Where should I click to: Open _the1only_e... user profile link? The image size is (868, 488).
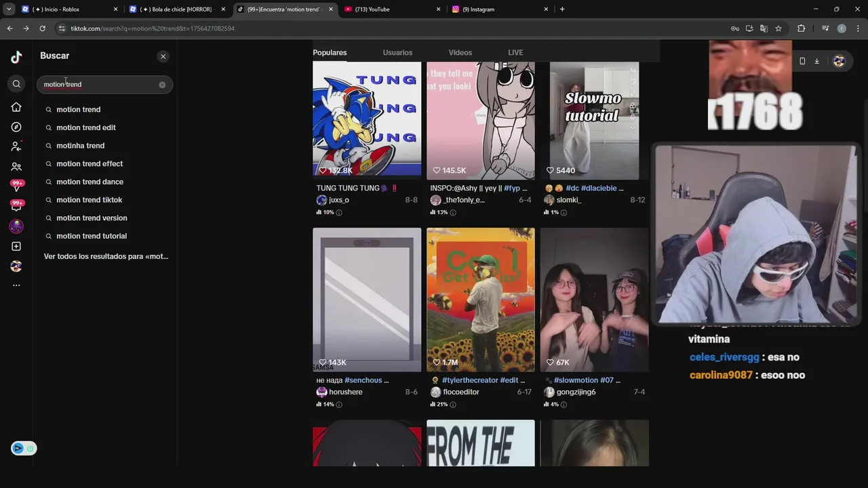(464, 200)
